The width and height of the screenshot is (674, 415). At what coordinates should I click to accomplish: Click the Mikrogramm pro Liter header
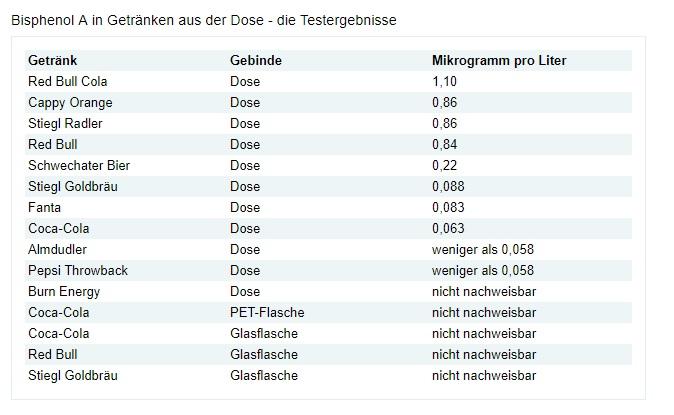click(x=499, y=61)
